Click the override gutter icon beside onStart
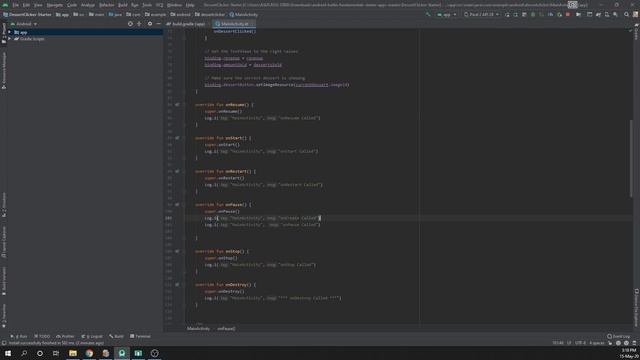The width and height of the screenshot is (640, 360). click(x=177, y=138)
